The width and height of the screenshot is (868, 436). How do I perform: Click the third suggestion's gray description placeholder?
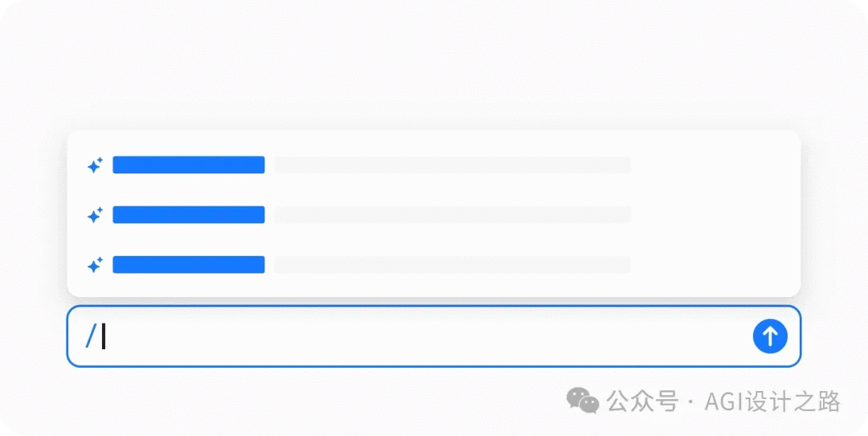pyautogui.click(x=452, y=264)
